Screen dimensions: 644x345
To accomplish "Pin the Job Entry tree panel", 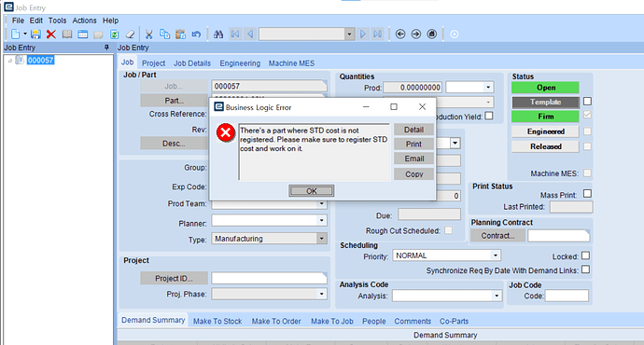I will tap(106, 48).
